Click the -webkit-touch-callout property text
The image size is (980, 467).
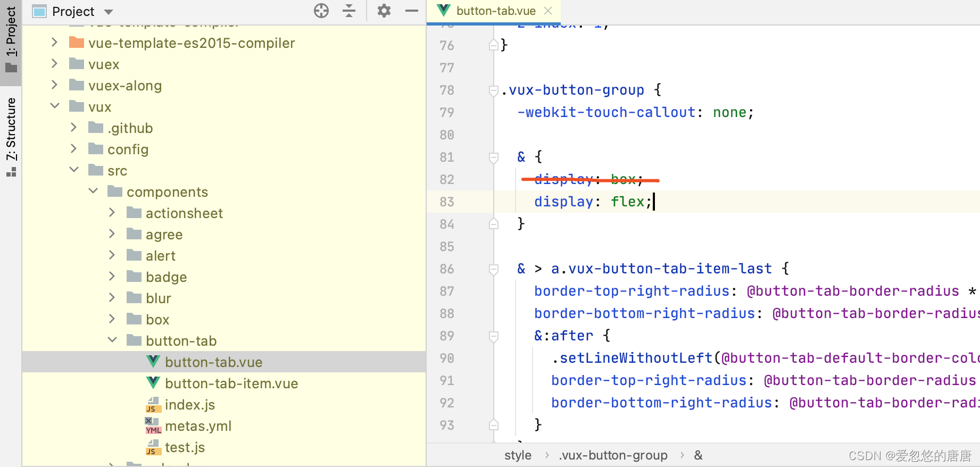606,112
